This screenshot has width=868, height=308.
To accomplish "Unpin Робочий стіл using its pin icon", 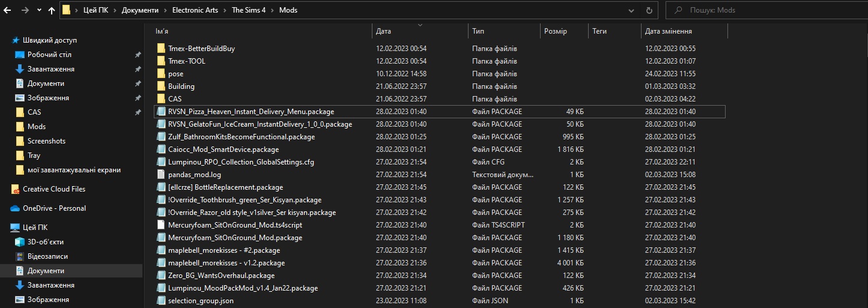I will point(138,55).
